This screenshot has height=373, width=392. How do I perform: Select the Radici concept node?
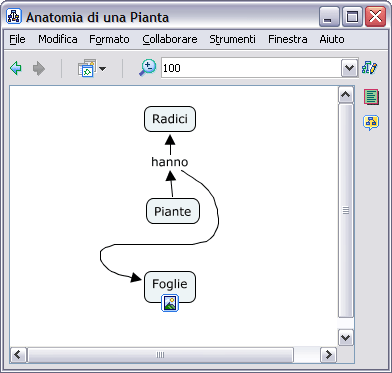170,119
